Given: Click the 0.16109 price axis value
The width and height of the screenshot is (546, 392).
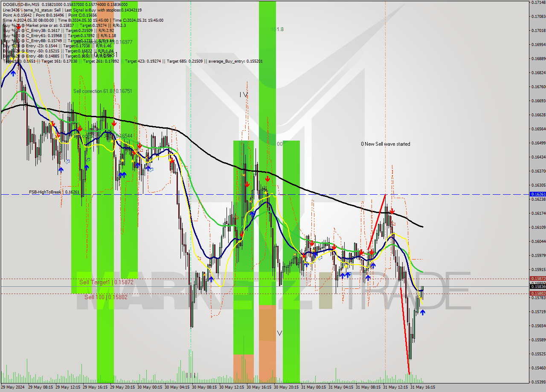Looking at the screenshot, I should (538, 227).
